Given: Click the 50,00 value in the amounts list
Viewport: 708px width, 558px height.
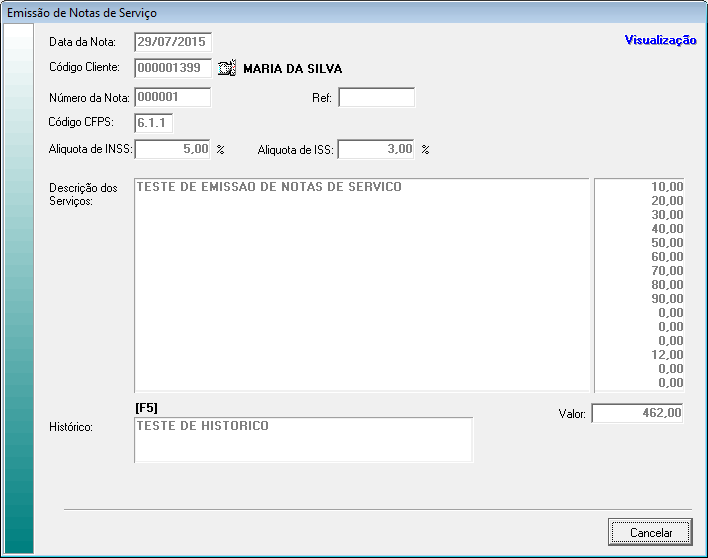Looking at the screenshot, I should point(666,243).
